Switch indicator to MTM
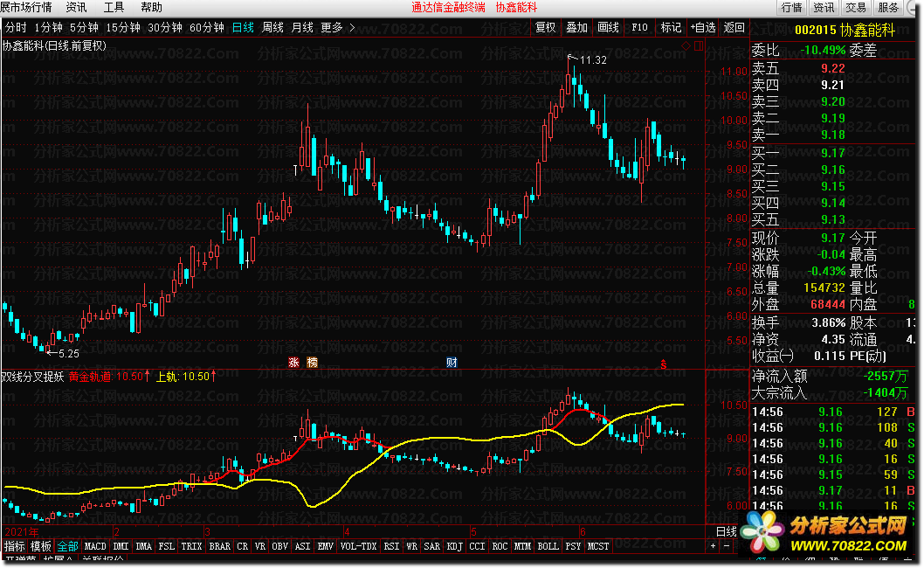 tap(522, 546)
